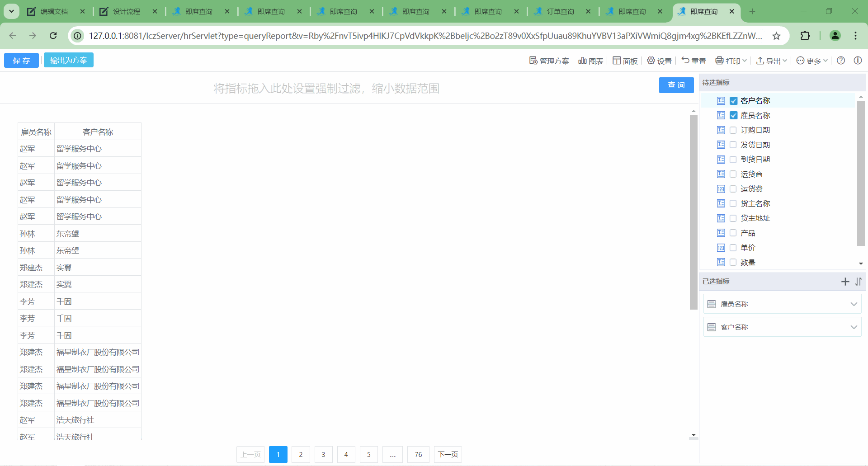Go to page 76 in pagination

click(418, 454)
